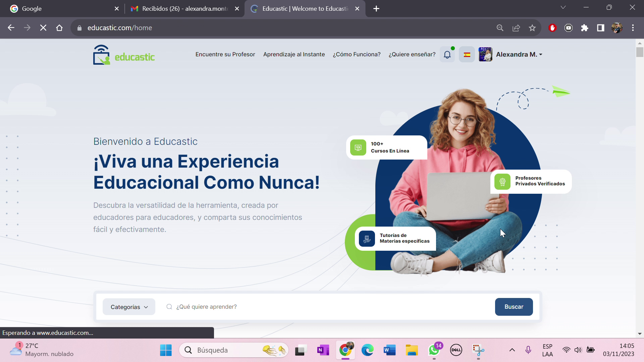Open WhatsApp from the taskbar
Image resolution: width=644 pixels, height=362 pixels.
[434, 350]
